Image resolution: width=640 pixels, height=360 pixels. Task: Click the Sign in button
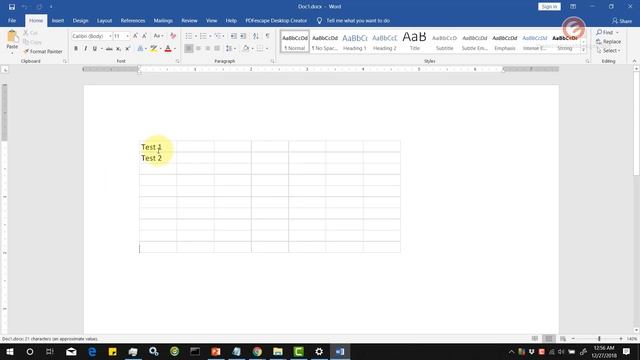tap(549, 7)
